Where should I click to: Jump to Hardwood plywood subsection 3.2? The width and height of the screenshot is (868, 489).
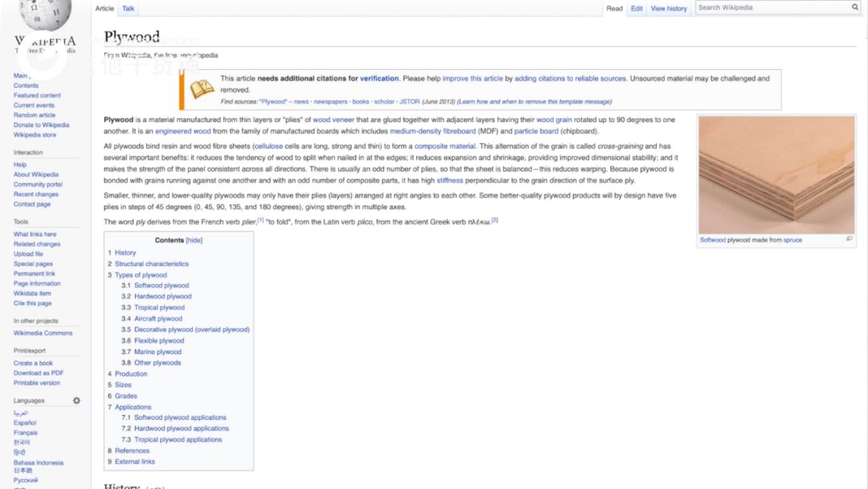point(162,297)
